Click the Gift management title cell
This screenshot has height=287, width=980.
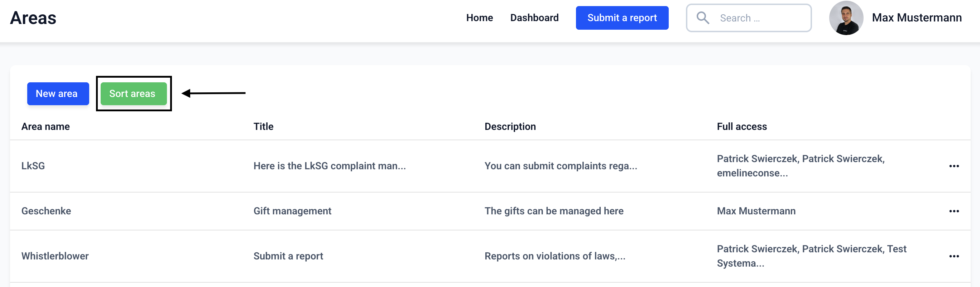point(292,211)
